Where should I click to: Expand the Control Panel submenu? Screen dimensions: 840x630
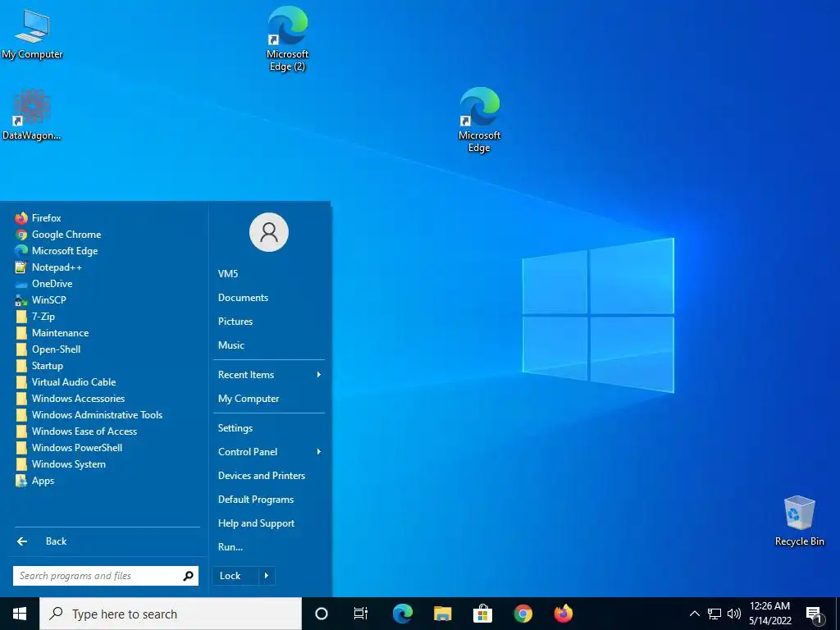click(269, 452)
